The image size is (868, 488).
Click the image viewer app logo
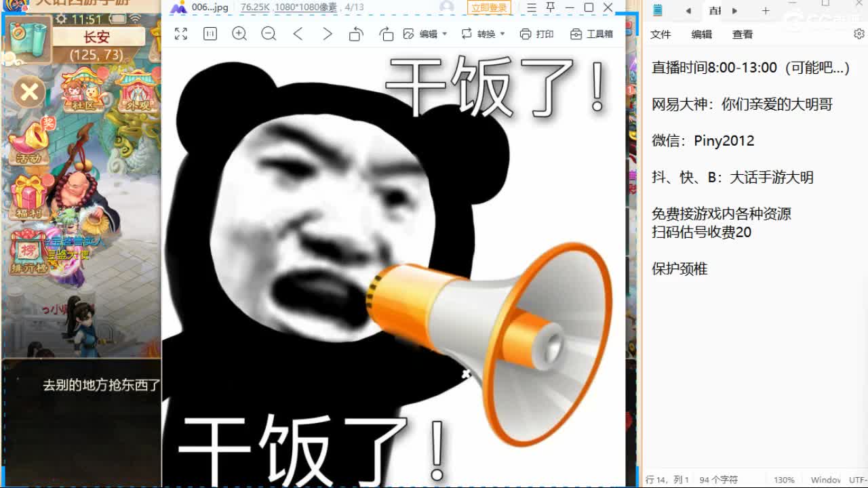(178, 7)
